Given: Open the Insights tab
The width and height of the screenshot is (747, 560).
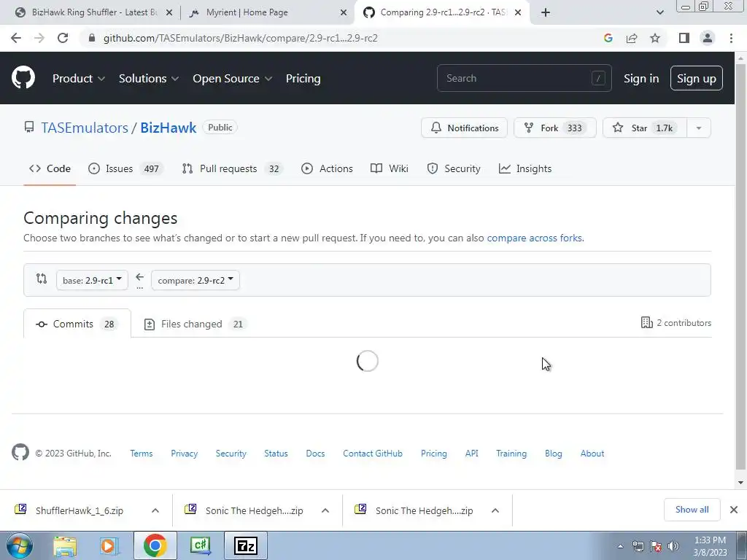Looking at the screenshot, I should [525, 168].
